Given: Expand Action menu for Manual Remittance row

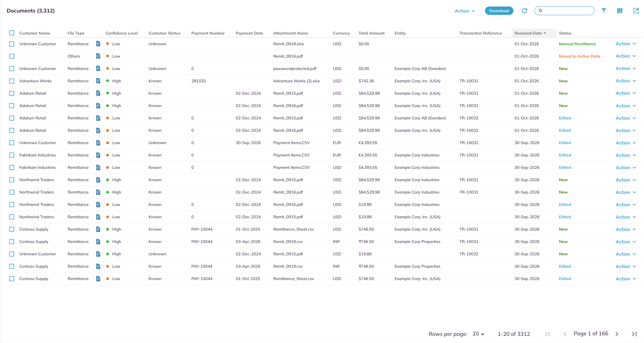Looking at the screenshot, I should click(626, 44).
